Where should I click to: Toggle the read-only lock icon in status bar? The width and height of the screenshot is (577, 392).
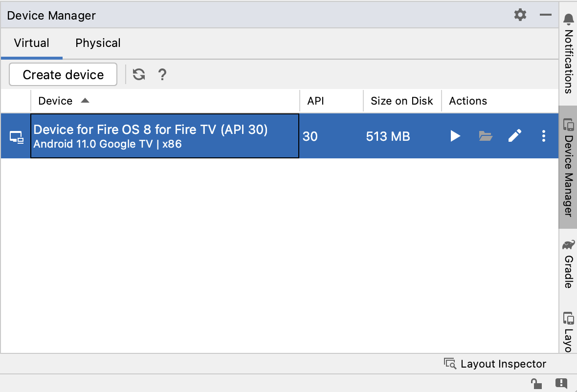pos(535,383)
